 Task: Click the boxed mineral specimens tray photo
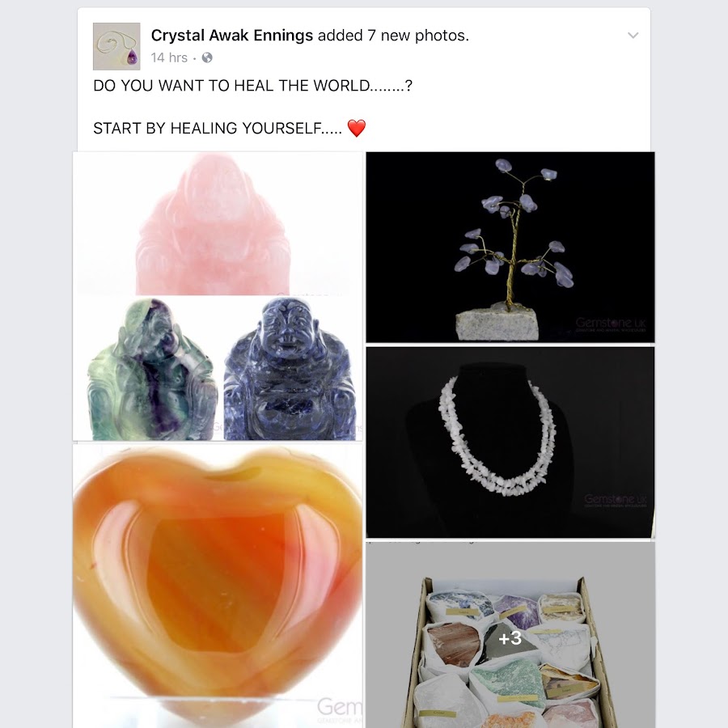[510, 635]
